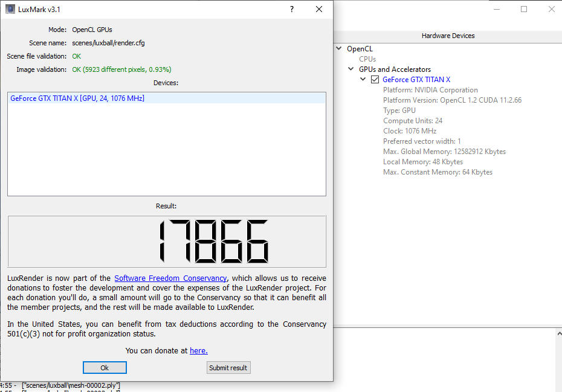Viewport: 562px width, 392px height.
Task: Select the CPUs tree item
Action: tap(367, 59)
